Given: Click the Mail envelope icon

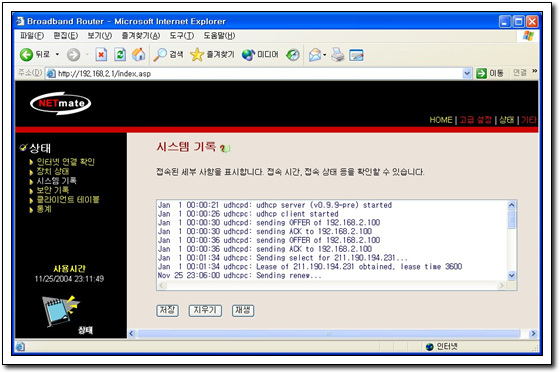Looking at the screenshot, I should 315,55.
